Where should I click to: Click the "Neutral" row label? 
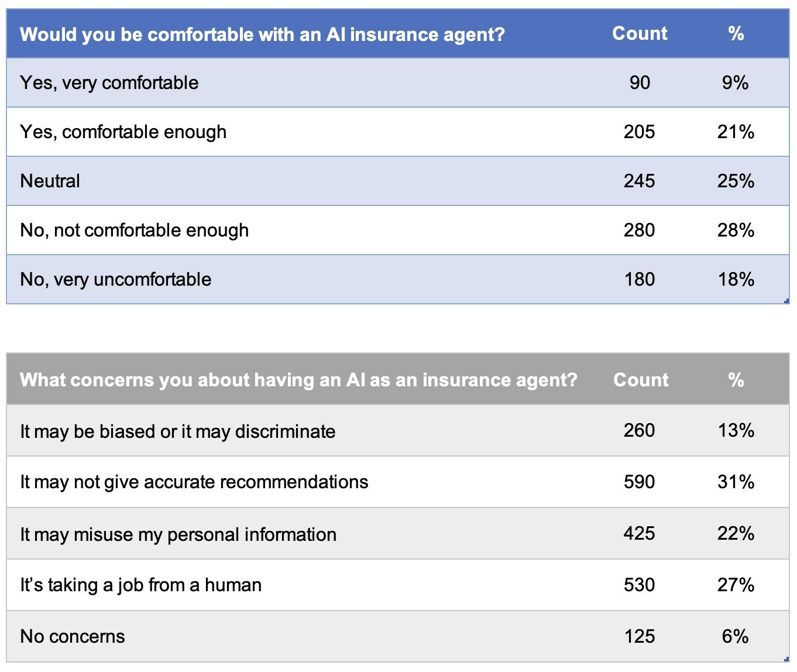(x=50, y=181)
